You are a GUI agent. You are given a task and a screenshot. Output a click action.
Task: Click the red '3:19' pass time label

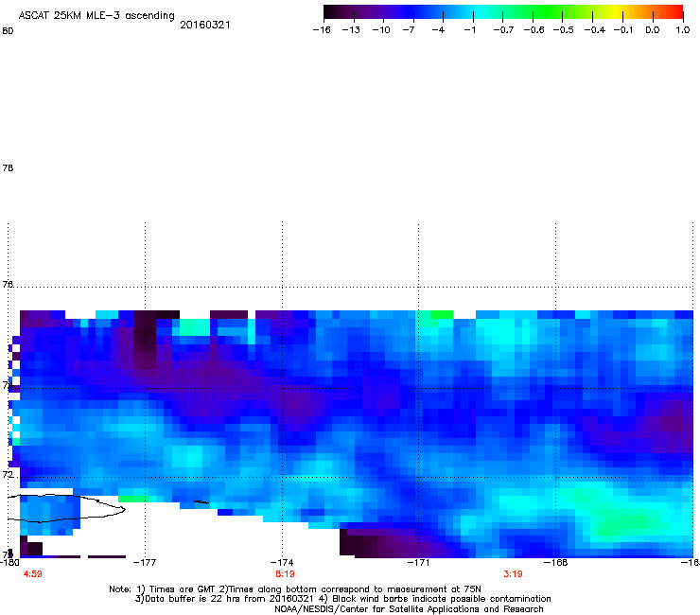[513, 574]
